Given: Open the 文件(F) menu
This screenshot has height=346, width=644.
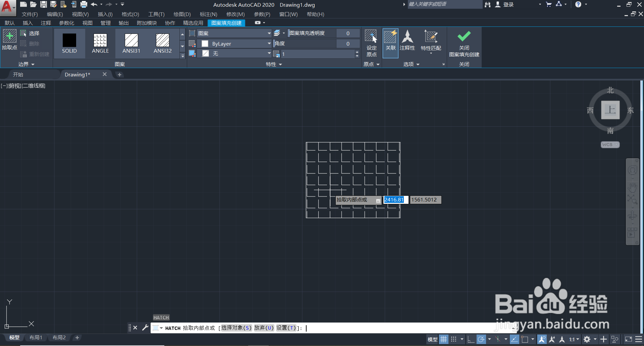Looking at the screenshot, I should click(30, 14).
